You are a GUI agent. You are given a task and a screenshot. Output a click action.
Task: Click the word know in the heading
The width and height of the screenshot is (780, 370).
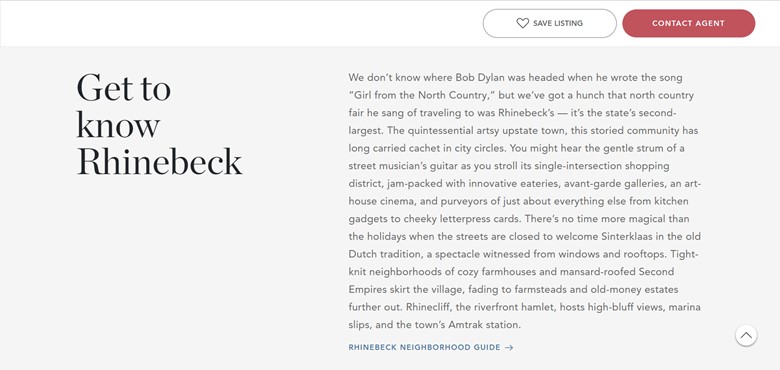118,124
